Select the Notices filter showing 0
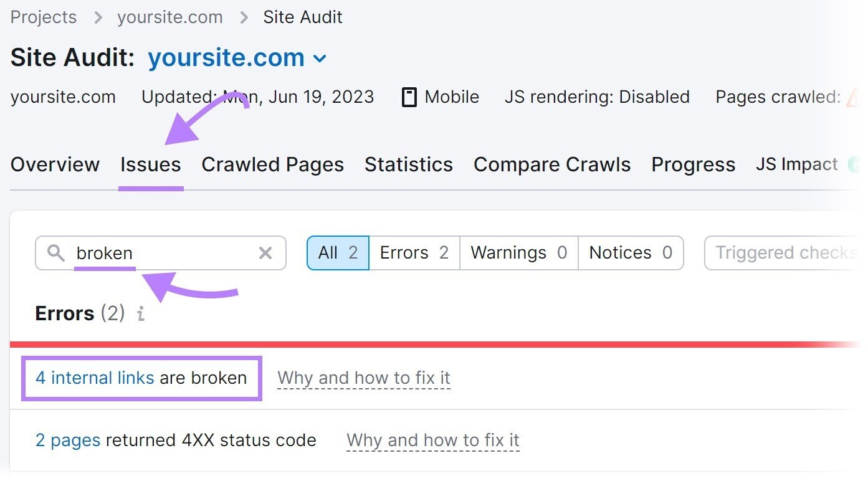Screen dimensions: 868x481 click(x=631, y=252)
